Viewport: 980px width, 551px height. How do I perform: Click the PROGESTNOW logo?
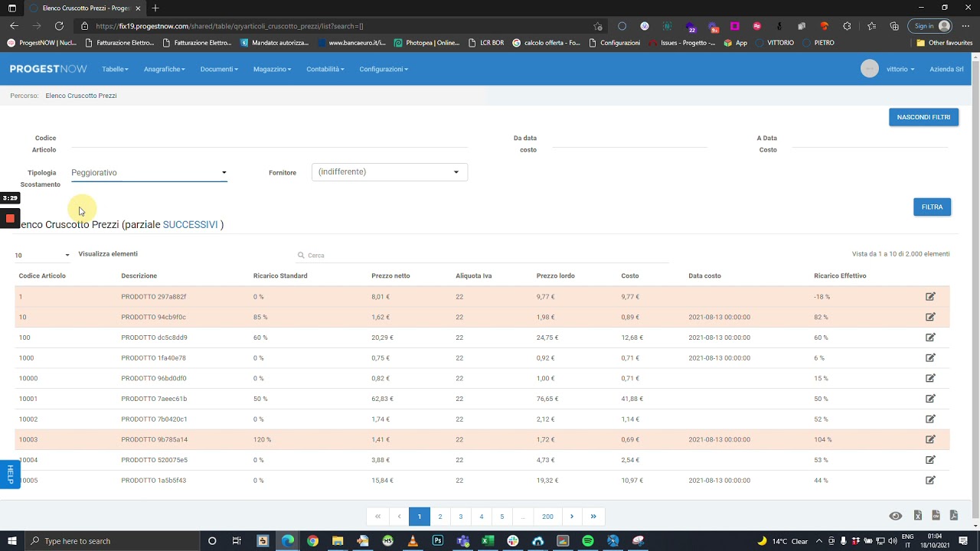(x=48, y=69)
